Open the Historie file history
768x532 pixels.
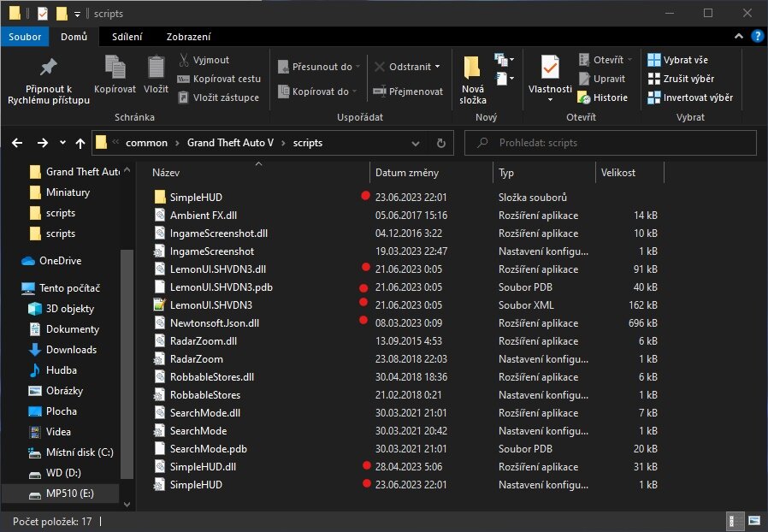602,98
